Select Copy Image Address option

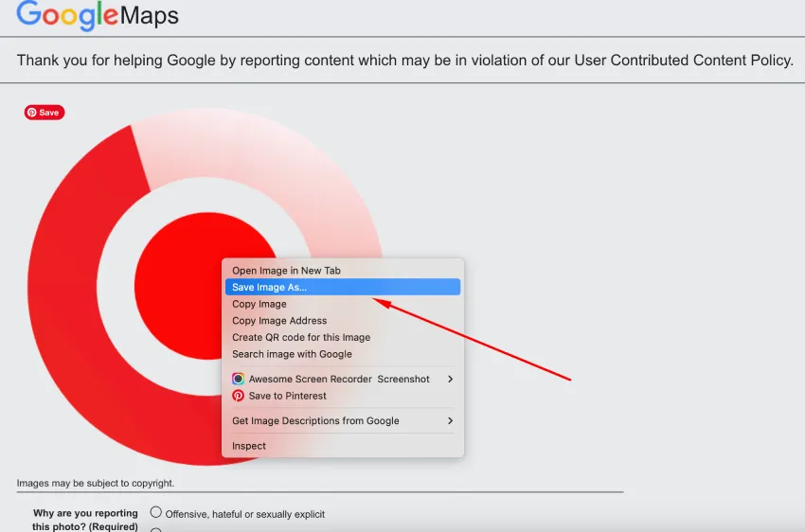click(343, 321)
